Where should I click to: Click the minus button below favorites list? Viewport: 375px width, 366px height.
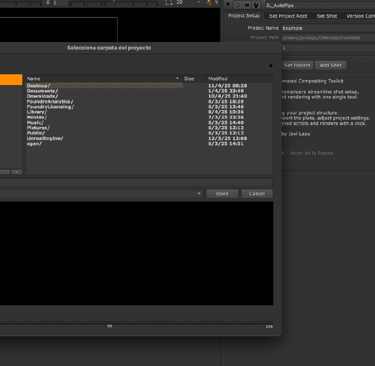(16, 172)
